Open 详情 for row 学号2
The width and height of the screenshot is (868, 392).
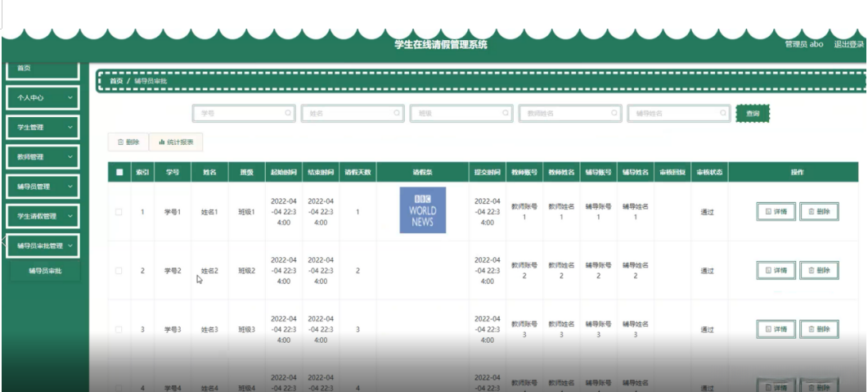click(x=776, y=270)
